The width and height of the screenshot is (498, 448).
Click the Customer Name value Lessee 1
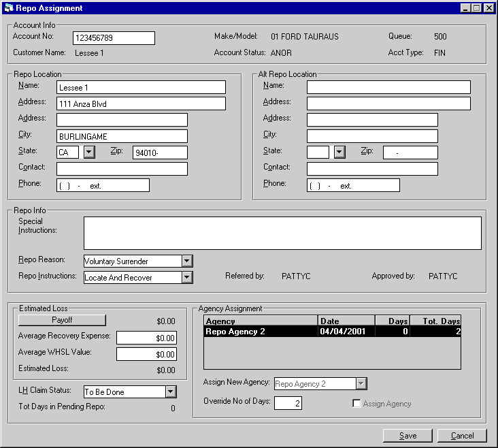coord(89,53)
